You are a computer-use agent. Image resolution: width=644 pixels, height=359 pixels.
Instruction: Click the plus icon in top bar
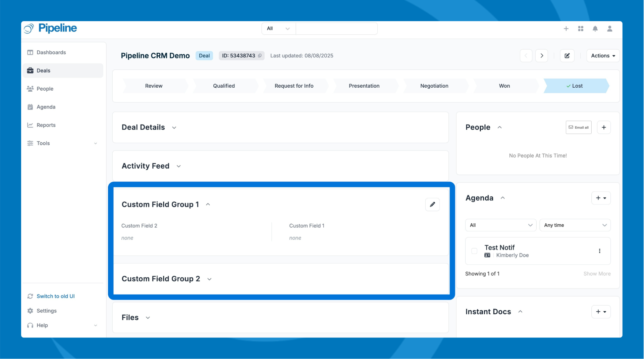click(x=566, y=29)
